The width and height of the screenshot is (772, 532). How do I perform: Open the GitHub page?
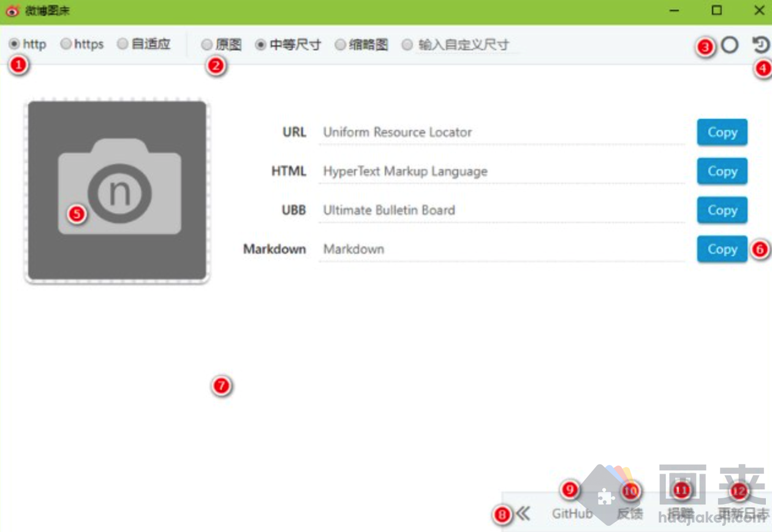[572, 514]
